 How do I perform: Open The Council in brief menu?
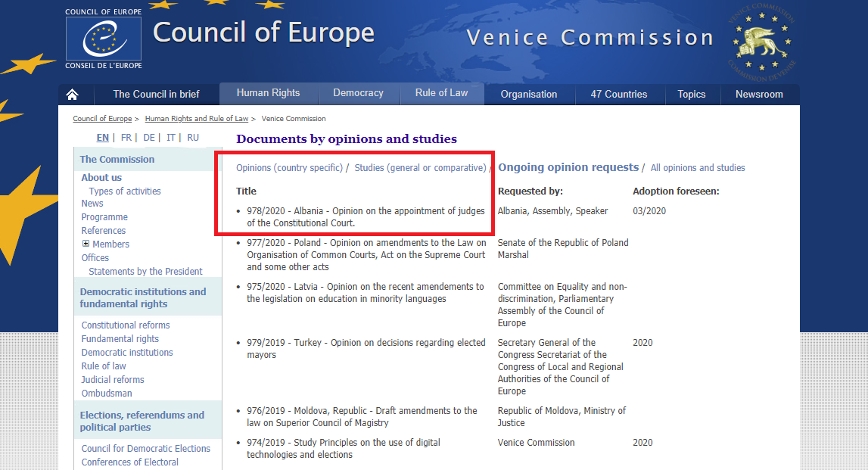[x=156, y=94]
